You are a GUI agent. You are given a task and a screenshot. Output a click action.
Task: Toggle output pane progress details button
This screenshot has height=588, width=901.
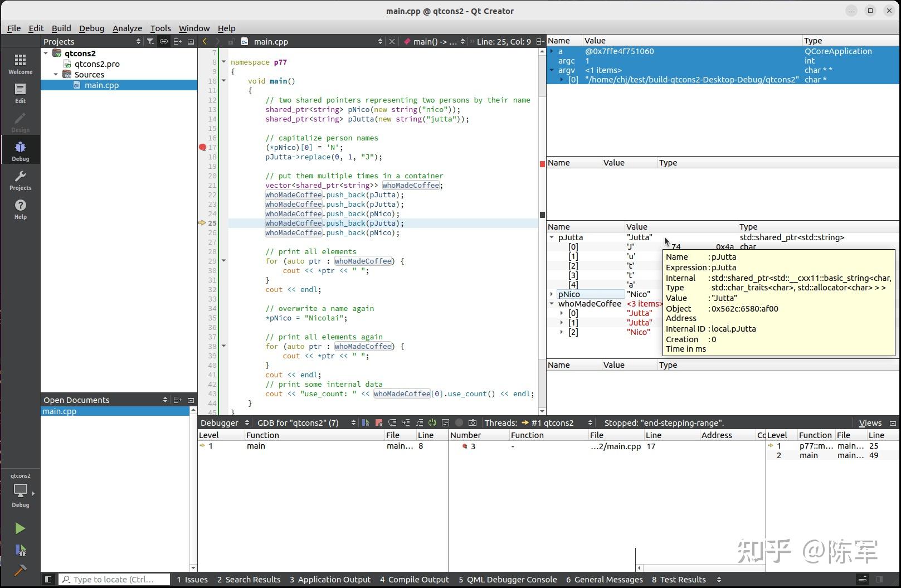point(862,580)
